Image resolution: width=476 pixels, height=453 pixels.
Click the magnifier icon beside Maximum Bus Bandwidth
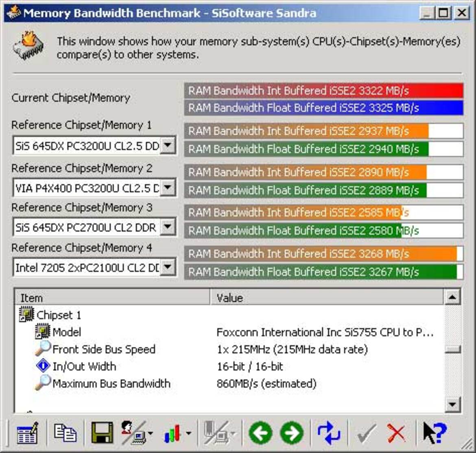click(x=42, y=383)
